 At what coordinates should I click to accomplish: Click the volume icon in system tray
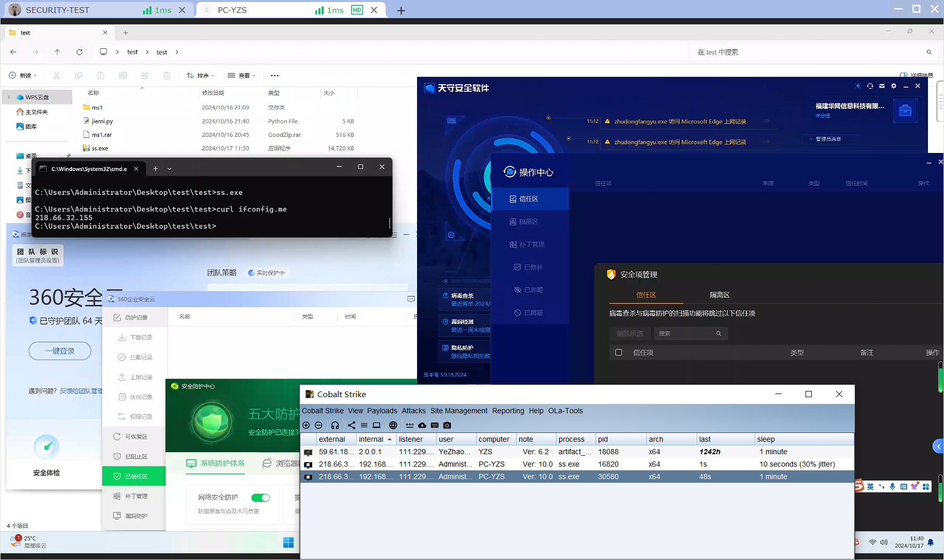pos(884,542)
